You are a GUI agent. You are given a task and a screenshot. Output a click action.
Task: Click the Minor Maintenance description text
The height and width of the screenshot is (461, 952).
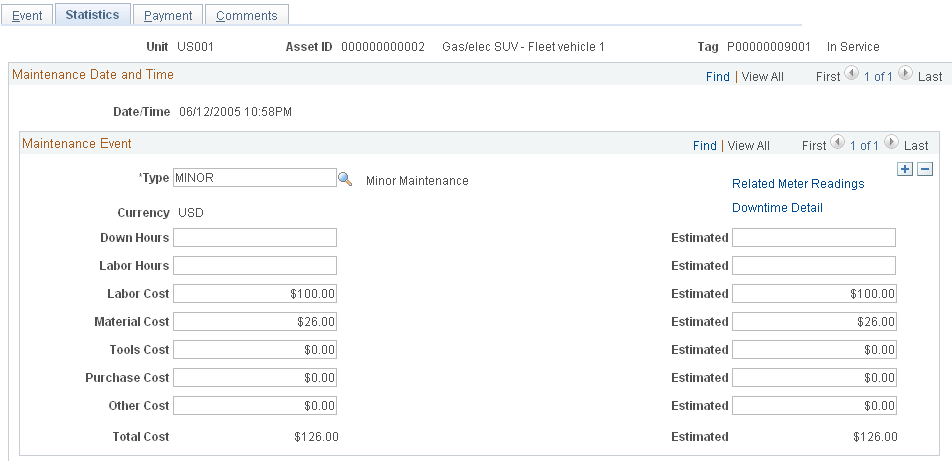(417, 180)
